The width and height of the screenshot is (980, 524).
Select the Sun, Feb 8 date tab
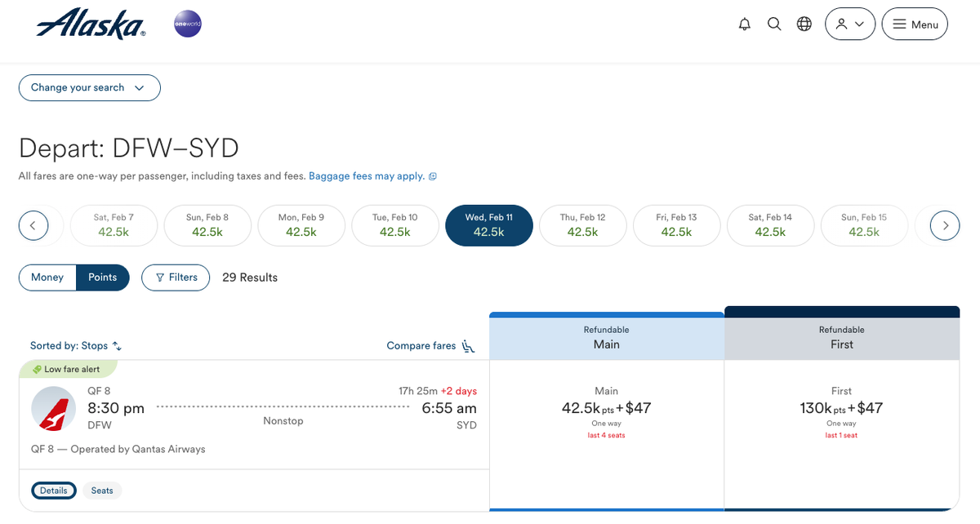[207, 225]
